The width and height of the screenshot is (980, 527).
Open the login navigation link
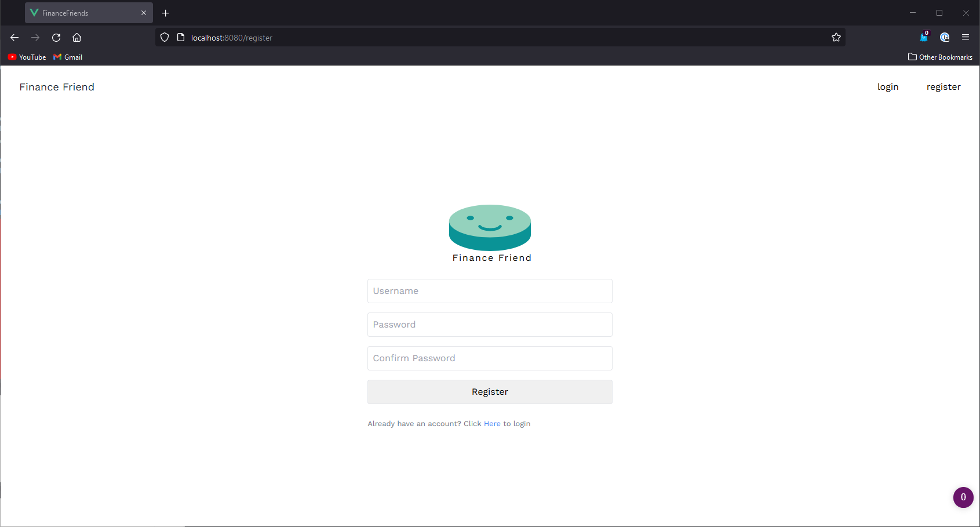pos(888,86)
